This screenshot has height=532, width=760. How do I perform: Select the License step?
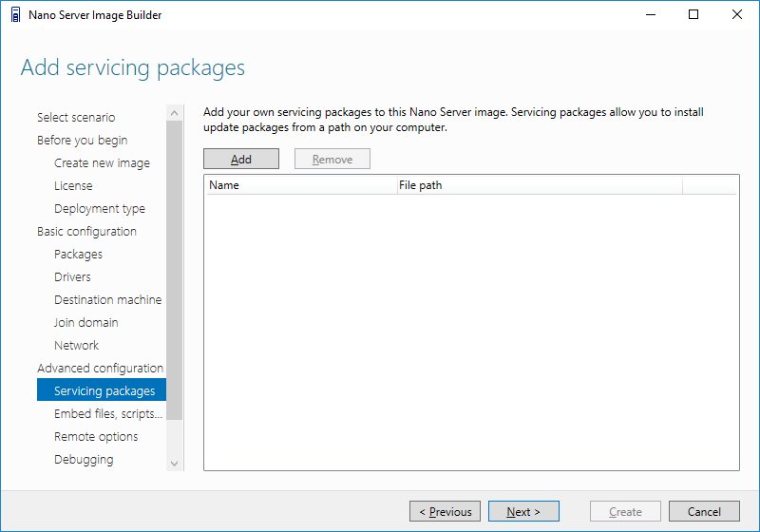click(x=73, y=185)
